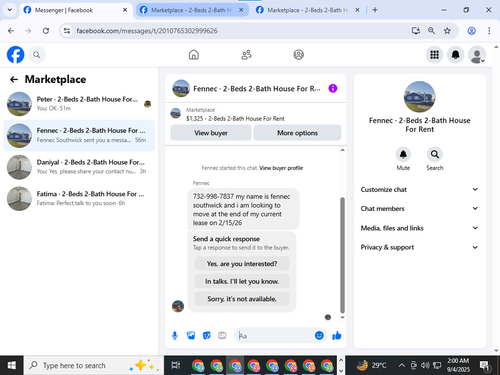Open the taskbar clock showing 2:00 AM
Viewport: 500px width, 375px height.
(458, 366)
